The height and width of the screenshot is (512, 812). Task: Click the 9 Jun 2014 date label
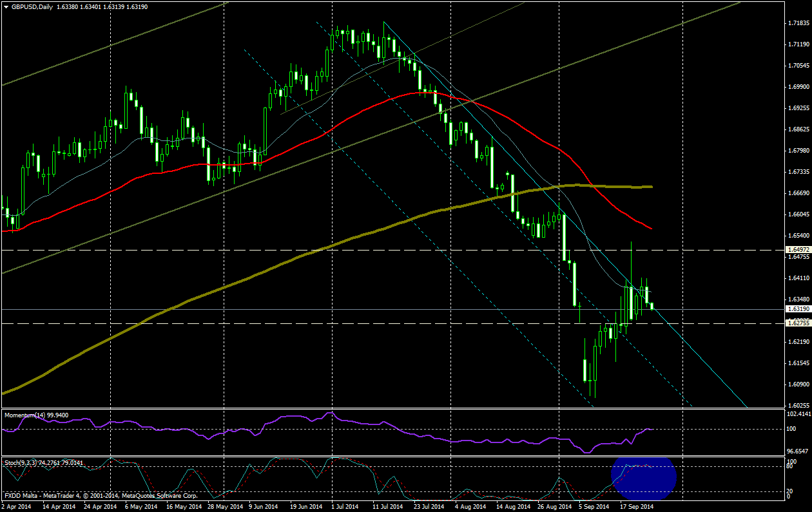(262, 507)
